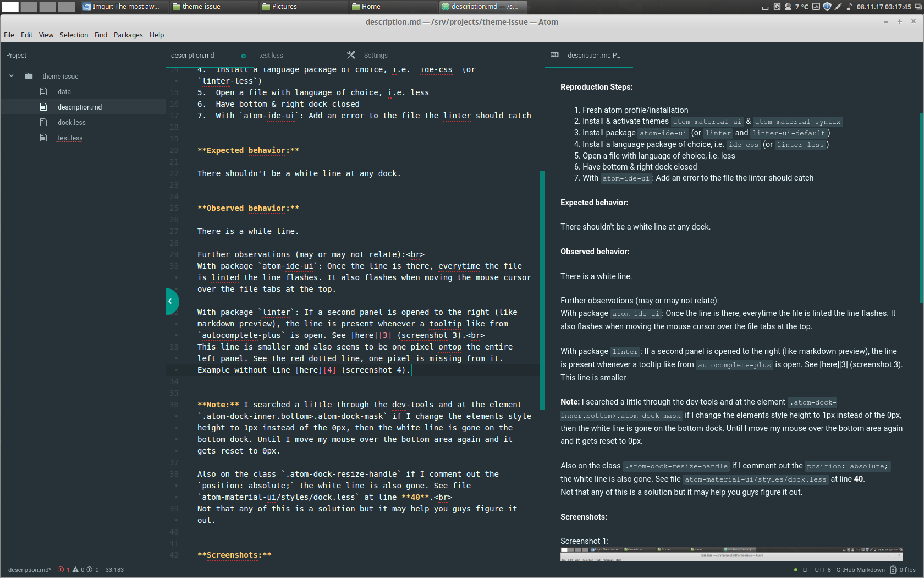924x578 pixels.
Task: Click the user account icon in tray
Action: [x=788, y=7]
